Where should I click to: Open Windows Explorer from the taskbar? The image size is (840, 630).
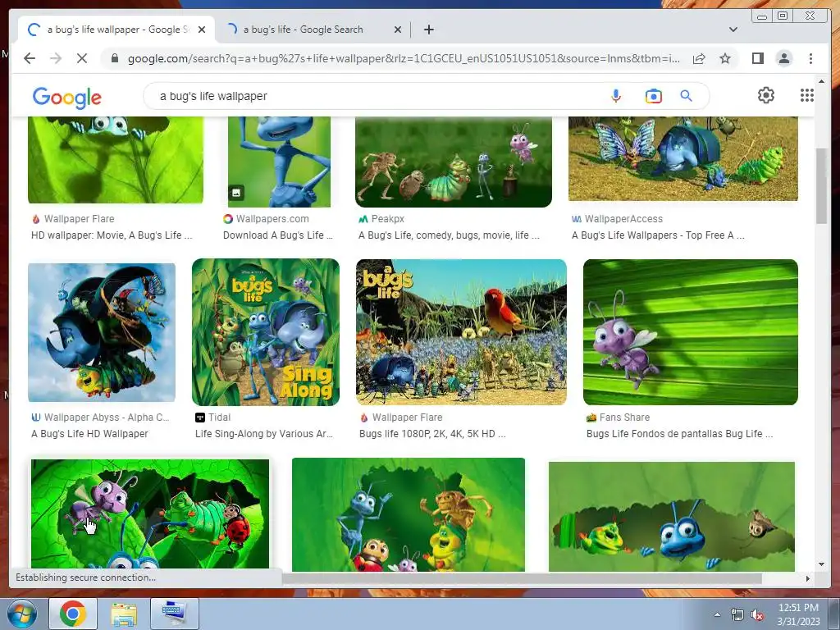[124, 614]
